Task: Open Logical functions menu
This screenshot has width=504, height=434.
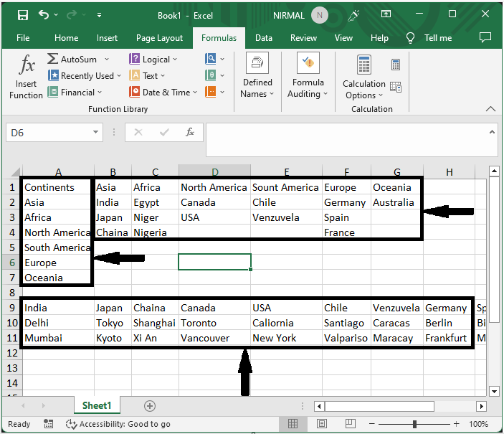Action: 153,60
